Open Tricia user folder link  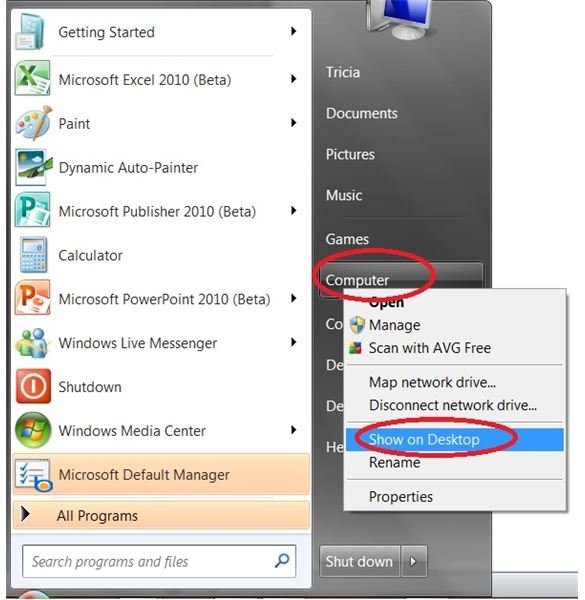[343, 72]
